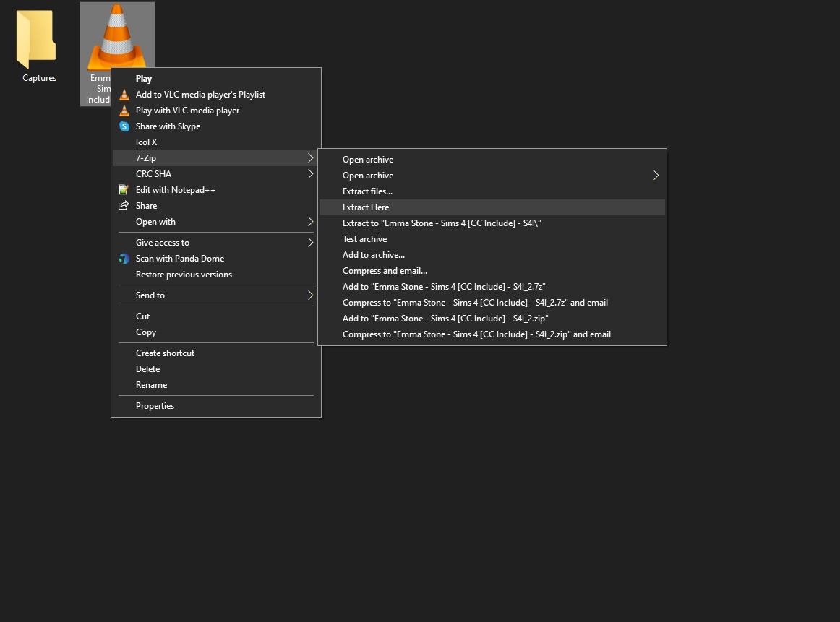Open the Open with entry
Screen dimensions: 840x622
[216, 222]
